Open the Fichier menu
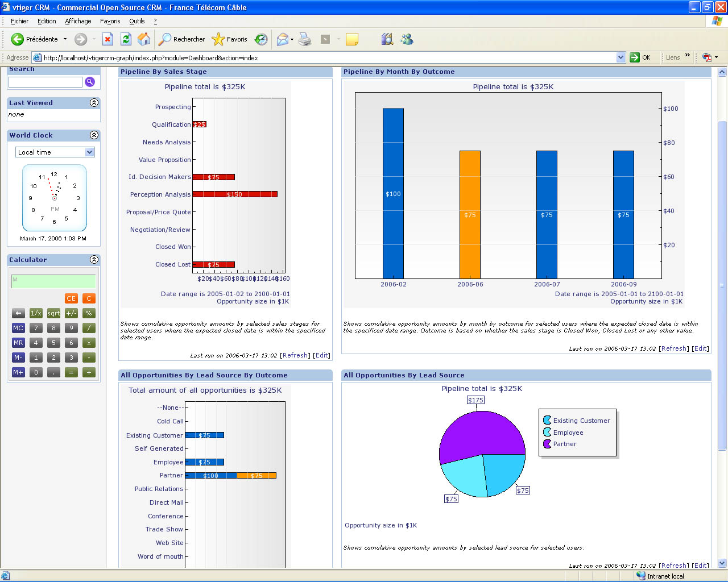Image resolution: width=728 pixels, height=582 pixels. (x=19, y=21)
